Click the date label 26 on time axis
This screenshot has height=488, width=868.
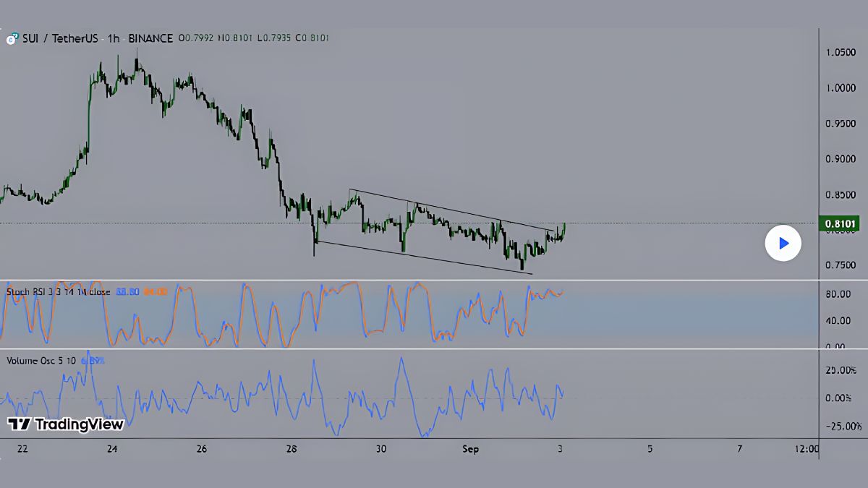(202, 449)
